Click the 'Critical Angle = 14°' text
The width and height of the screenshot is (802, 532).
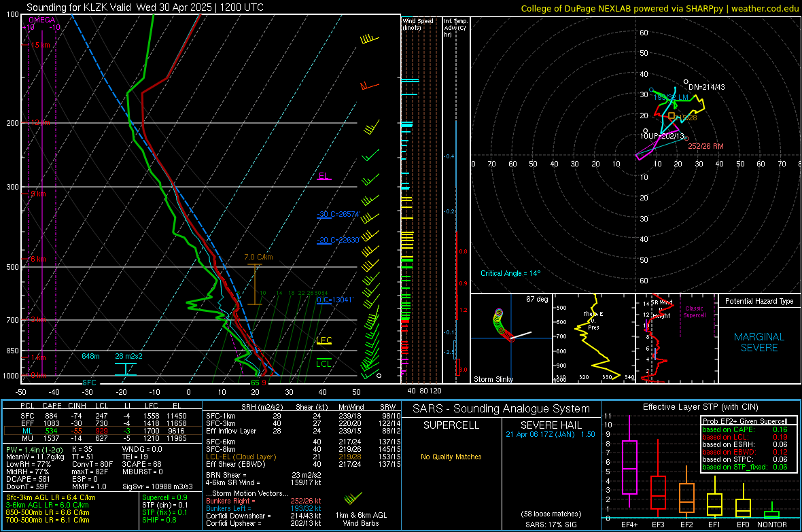click(x=510, y=273)
